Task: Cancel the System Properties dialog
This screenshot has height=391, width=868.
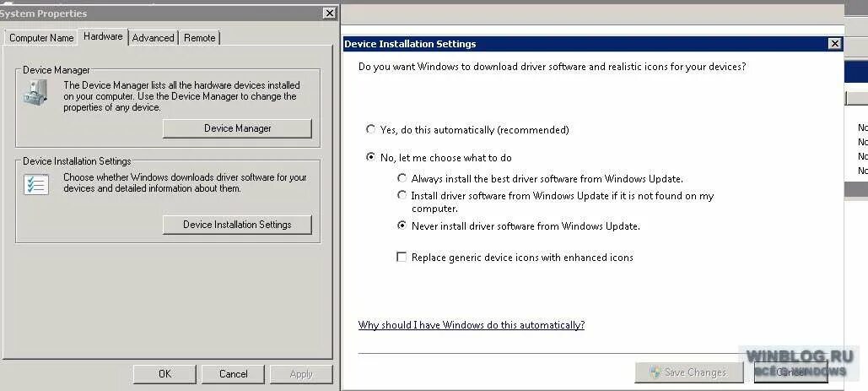Action: click(233, 374)
